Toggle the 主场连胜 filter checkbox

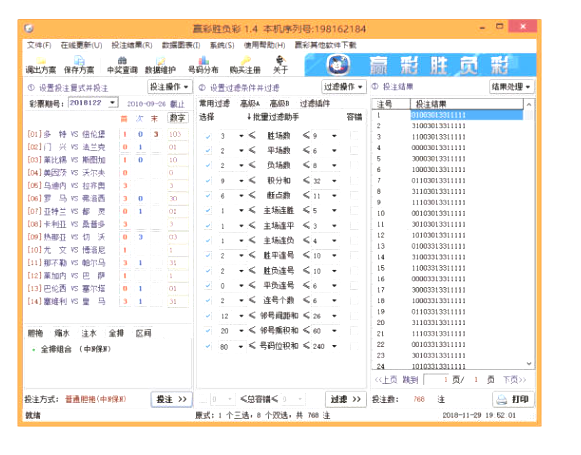coord(208,210)
